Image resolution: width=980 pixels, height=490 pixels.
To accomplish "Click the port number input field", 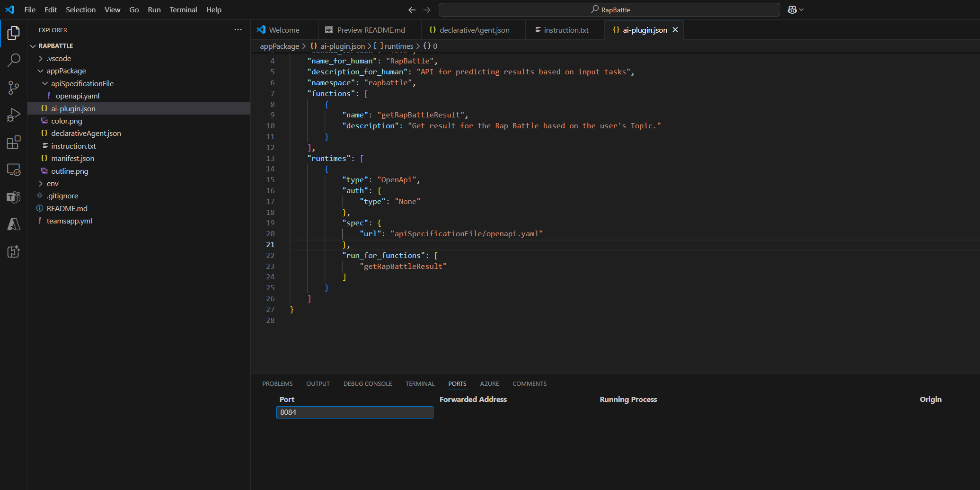I will [x=354, y=412].
